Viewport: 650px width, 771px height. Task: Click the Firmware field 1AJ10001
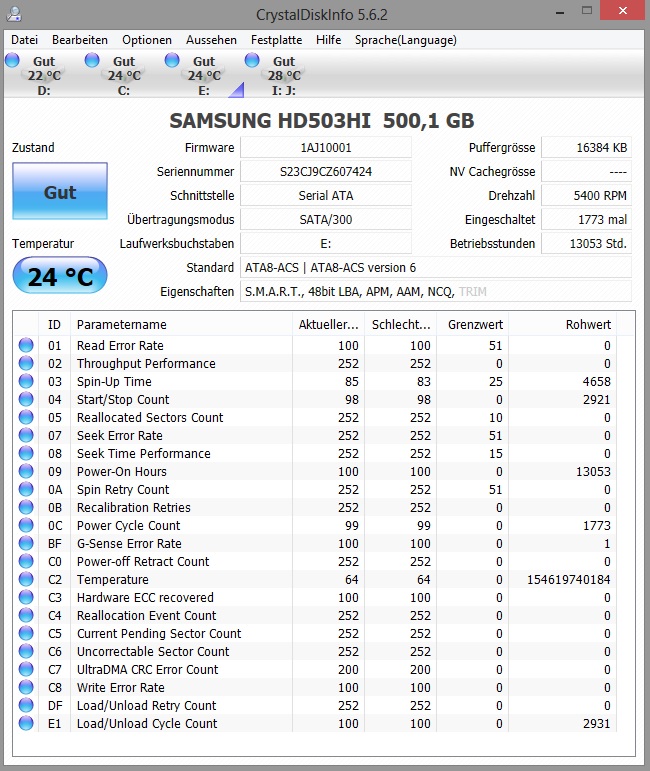(x=325, y=148)
